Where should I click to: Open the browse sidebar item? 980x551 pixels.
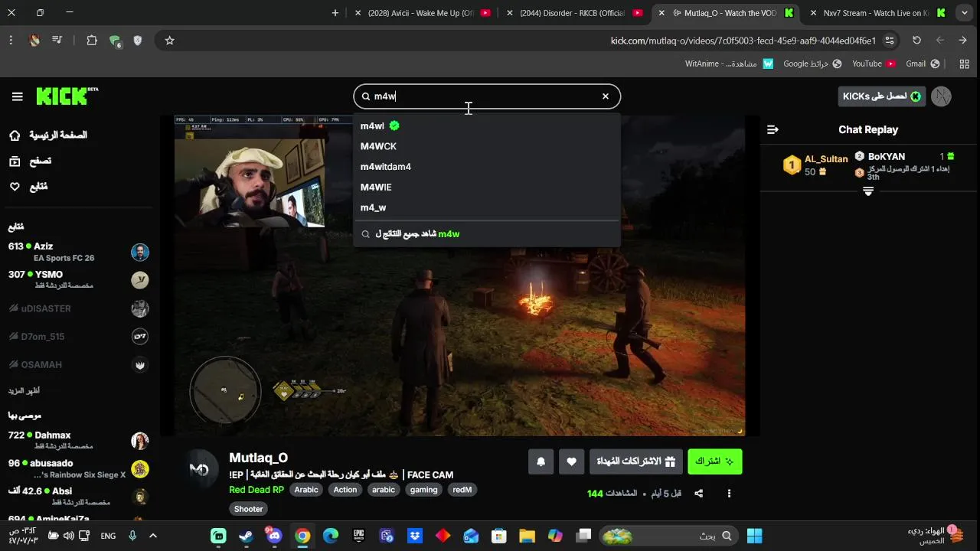coord(31,161)
